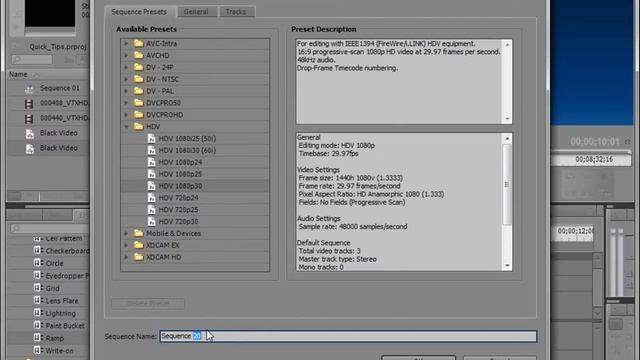Select the Sequence Presets tab

(139, 12)
